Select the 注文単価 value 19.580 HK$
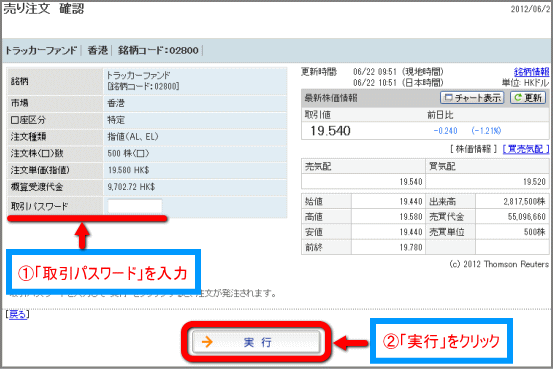Image resolution: width=553 pixels, height=369 pixels. (x=128, y=170)
